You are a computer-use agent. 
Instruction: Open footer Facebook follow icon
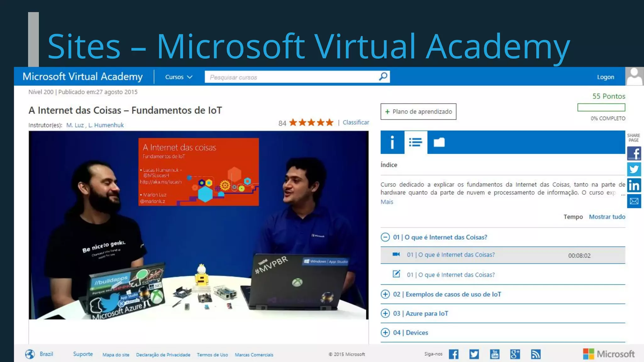(x=453, y=354)
